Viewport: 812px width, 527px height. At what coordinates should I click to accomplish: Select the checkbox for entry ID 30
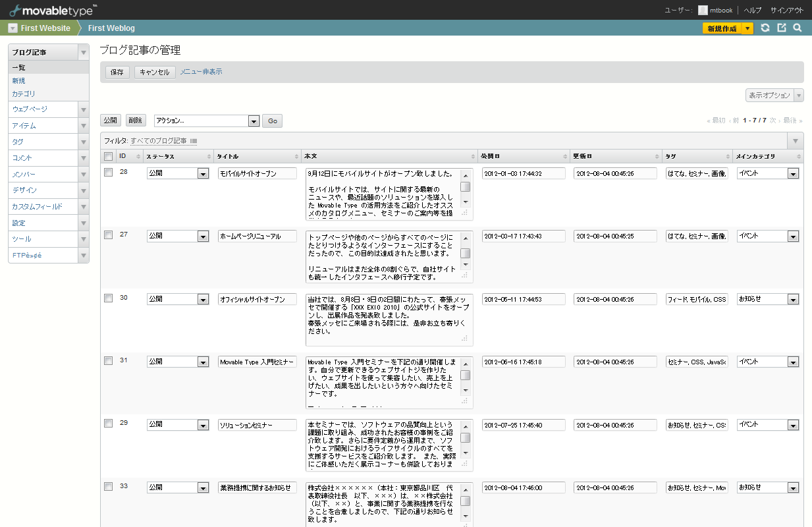(109, 298)
